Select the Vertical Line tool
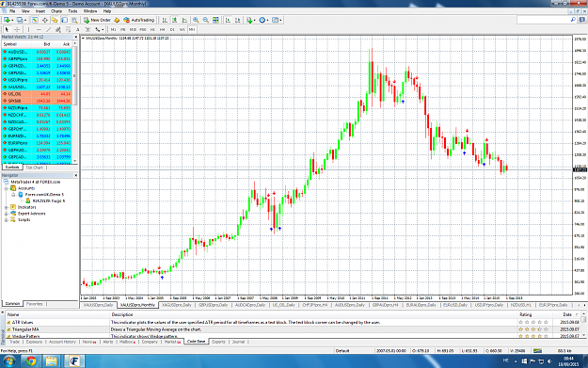Screen dimensions: 588x368 pyautogui.click(x=28, y=29)
